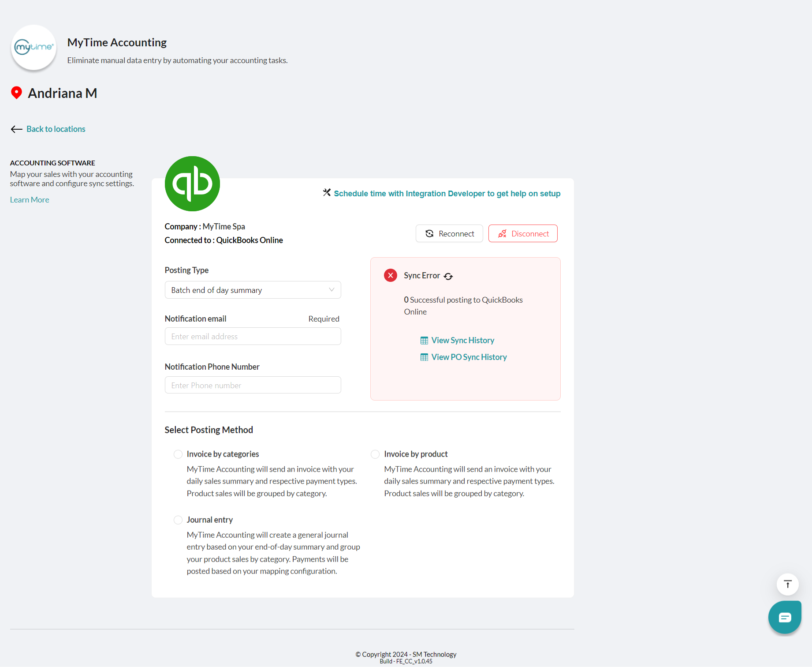Click the red sync error X icon
Image resolution: width=812 pixels, height=667 pixels.
tap(391, 275)
